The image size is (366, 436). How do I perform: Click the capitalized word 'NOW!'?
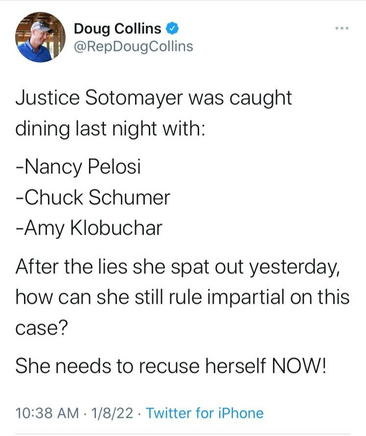click(299, 366)
